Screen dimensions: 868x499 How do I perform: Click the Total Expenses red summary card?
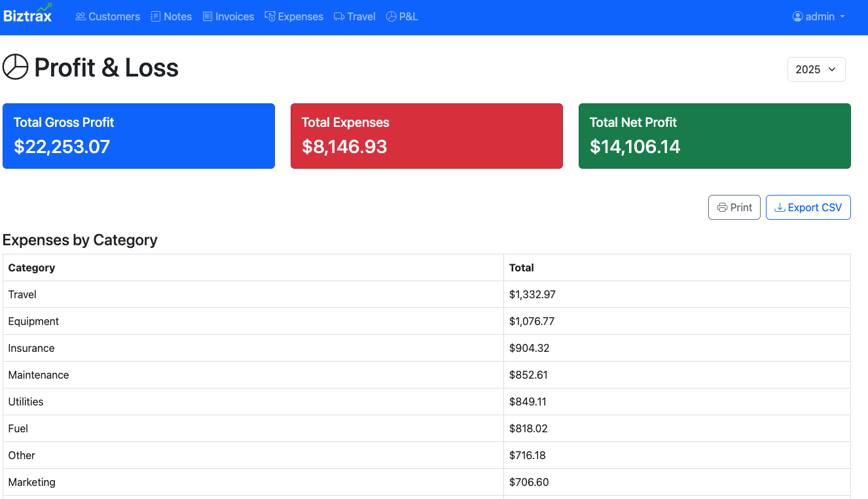426,135
